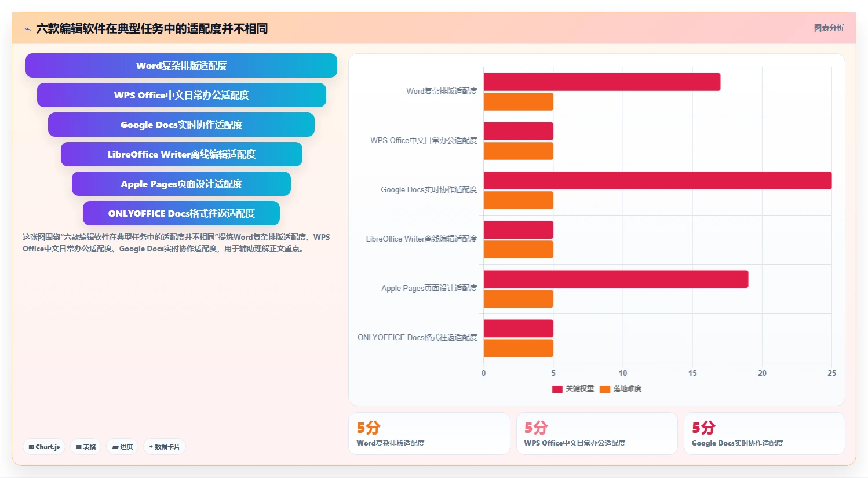
Task: Click the Chart.js tag
Action: [44, 447]
